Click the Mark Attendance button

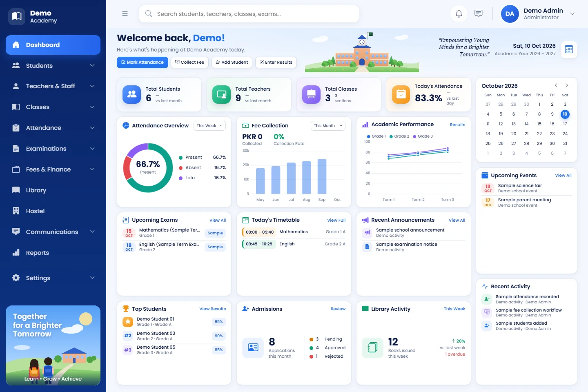click(143, 62)
